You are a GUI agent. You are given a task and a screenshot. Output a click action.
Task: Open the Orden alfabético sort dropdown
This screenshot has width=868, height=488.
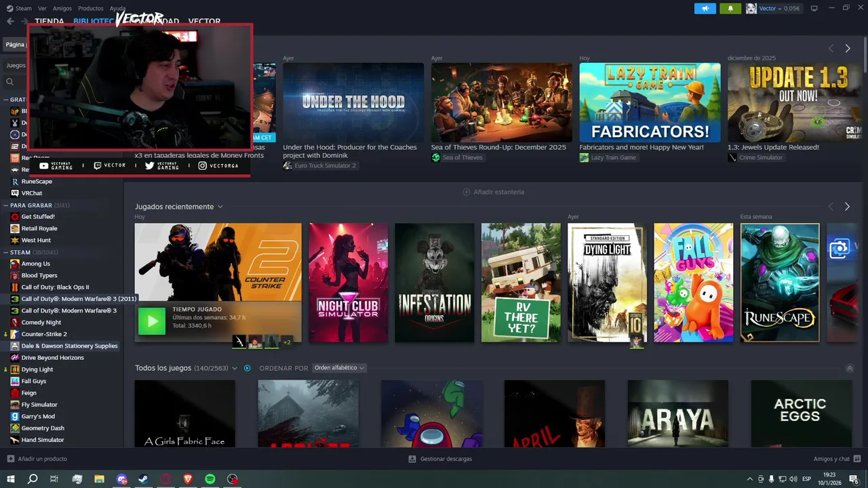pos(339,368)
